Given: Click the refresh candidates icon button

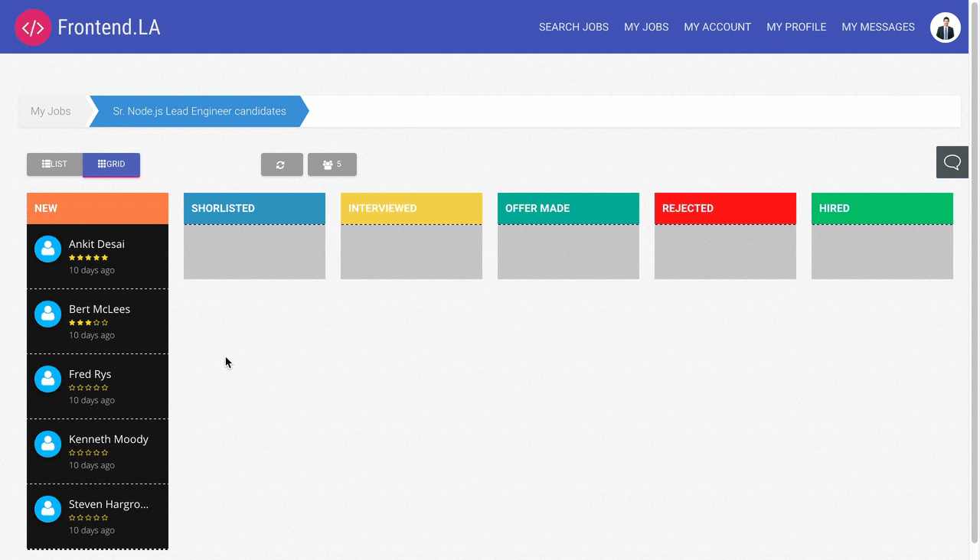Looking at the screenshot, I should point(280,164).
